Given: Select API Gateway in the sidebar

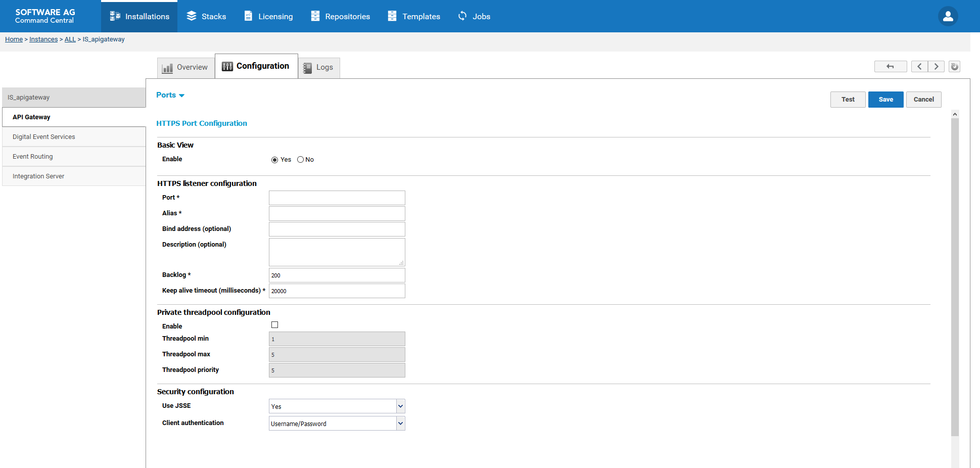Looking at the screenshot, I should click(74, 117).
